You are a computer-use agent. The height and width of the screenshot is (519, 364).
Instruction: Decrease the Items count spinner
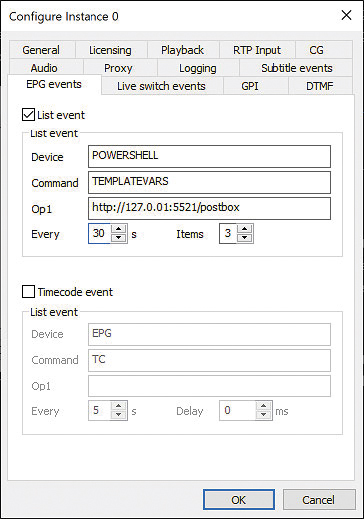pyautogui.click(x=245, y=238)
